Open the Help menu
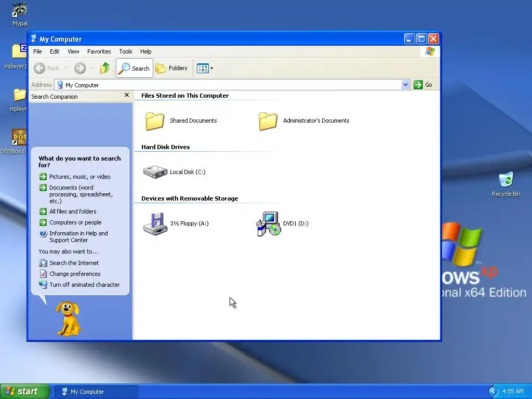The height and width of the screenshot is (399, 532). 146,51
